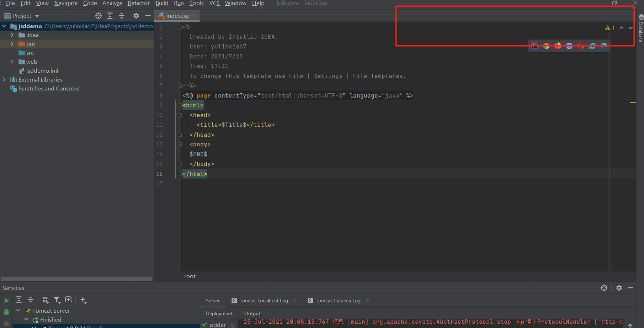Collapse all in Project panel
This screenshot has width=644, height=328.
[122, 16]
